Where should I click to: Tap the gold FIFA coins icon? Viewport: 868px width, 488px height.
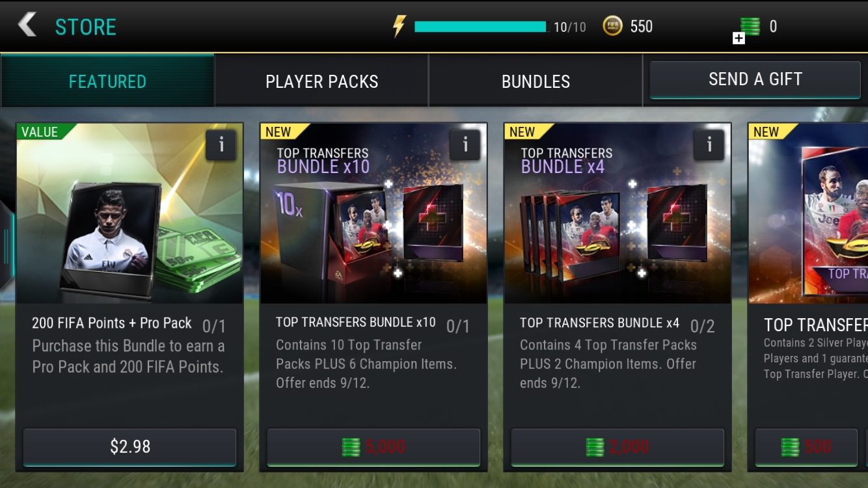612,26
